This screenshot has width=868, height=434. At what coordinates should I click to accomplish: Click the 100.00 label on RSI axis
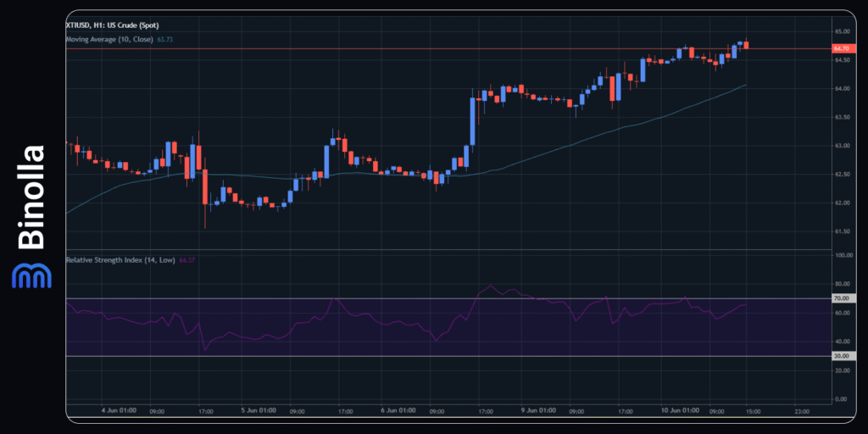[841, 254]
